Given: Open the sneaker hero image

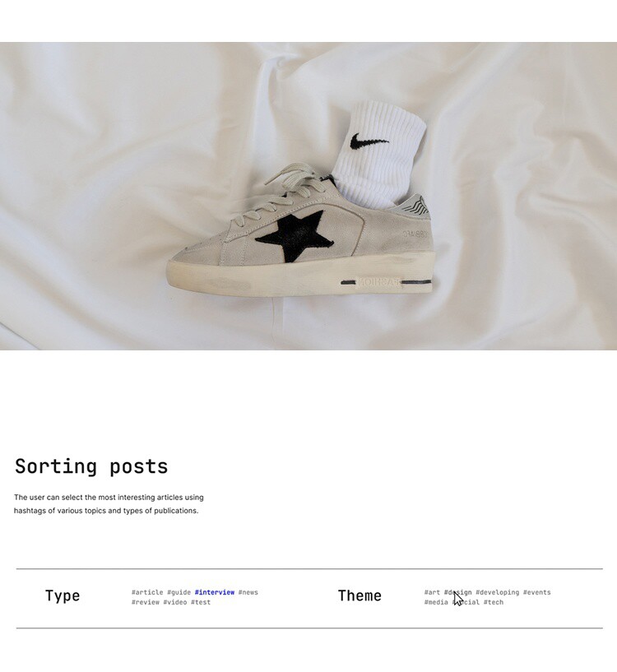Looking at the screenshot, I should (308, 196).
